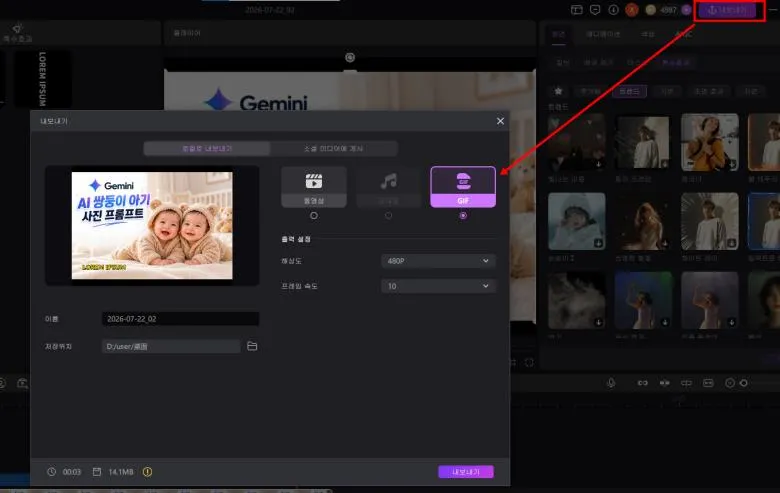Viewport: 780px width, 493px height.
Task: Select the video clapperboard export format card
Action: tap(313, 187)
